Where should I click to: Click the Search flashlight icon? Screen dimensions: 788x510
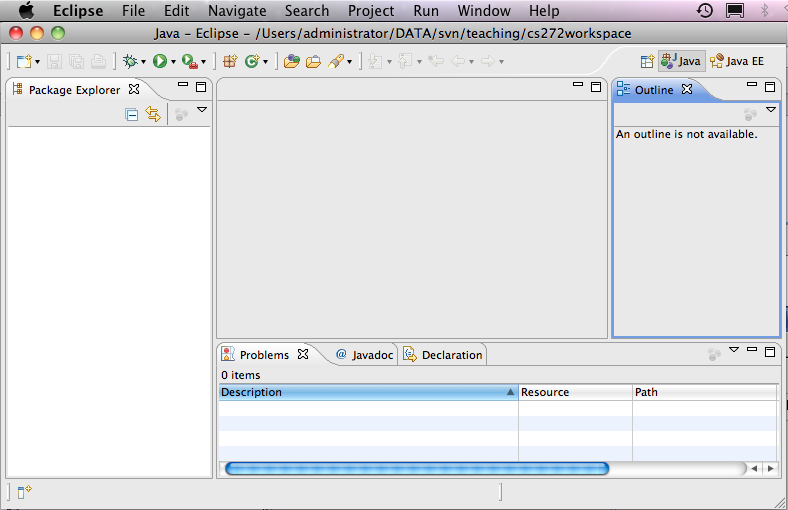point(336,61)
